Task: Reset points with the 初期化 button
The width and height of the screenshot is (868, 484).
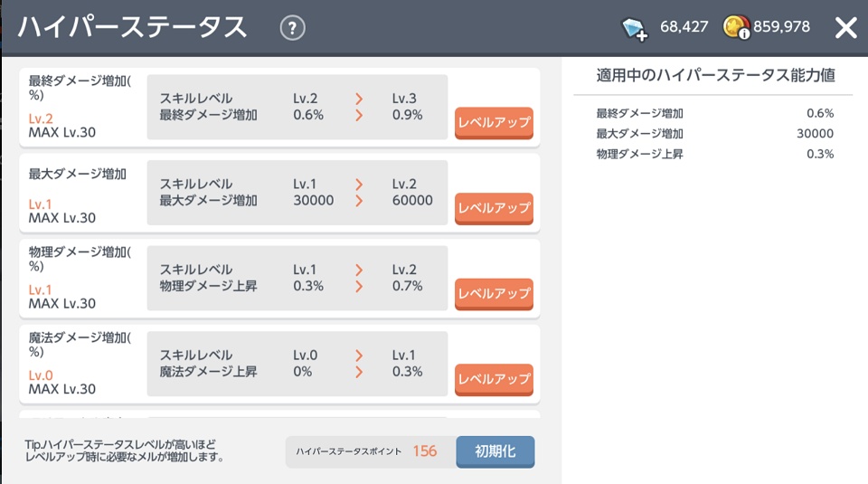Action: point(495,451)
